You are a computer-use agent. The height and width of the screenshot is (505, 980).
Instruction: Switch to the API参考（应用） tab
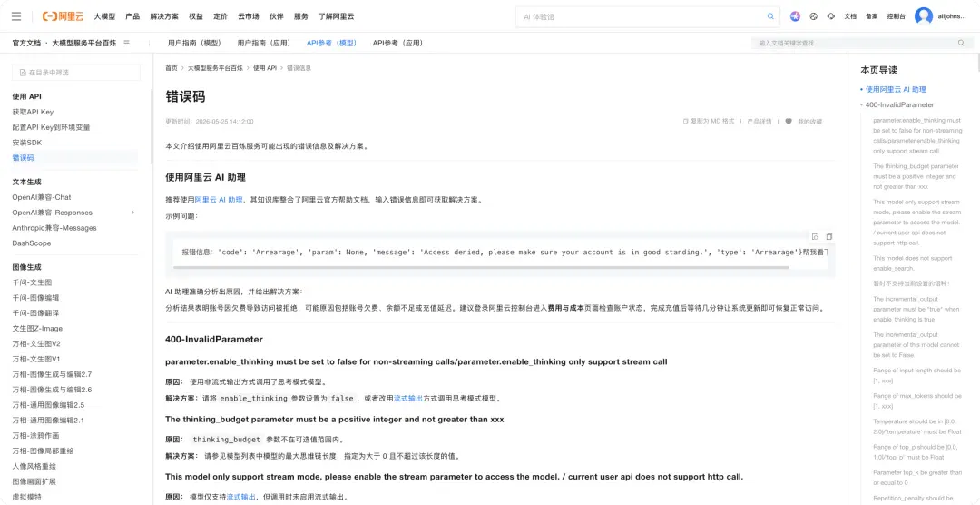(398, 44)
